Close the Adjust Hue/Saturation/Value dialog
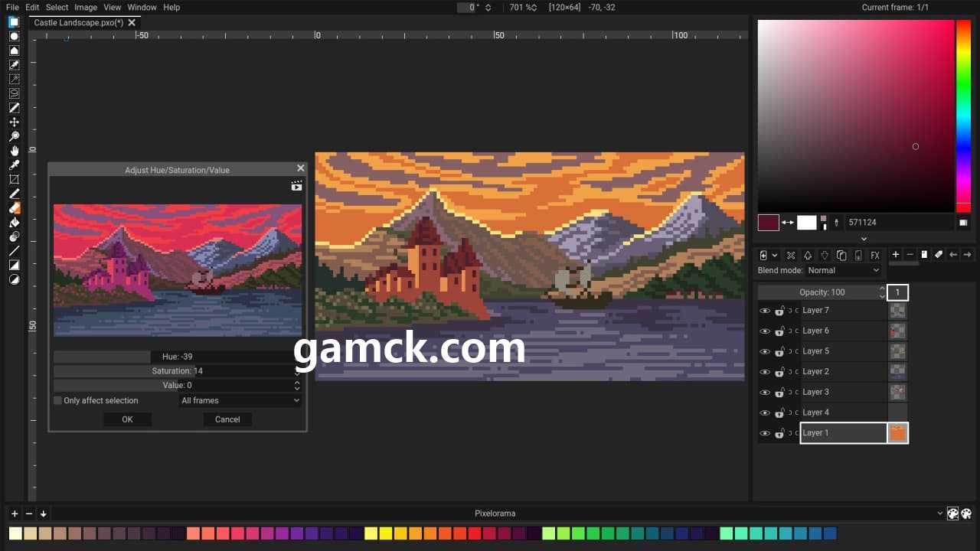This screenshot has height=551, width=980. (300, 168)
